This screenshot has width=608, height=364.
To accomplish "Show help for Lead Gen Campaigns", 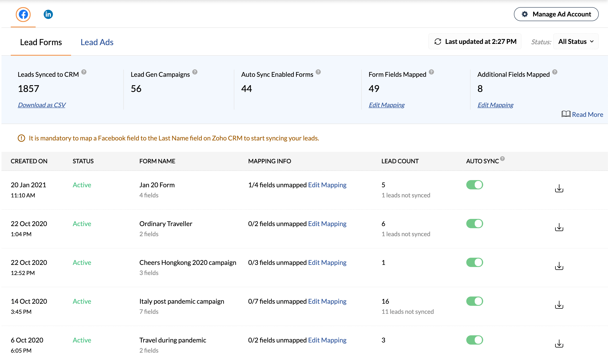I will pos(195,72).
